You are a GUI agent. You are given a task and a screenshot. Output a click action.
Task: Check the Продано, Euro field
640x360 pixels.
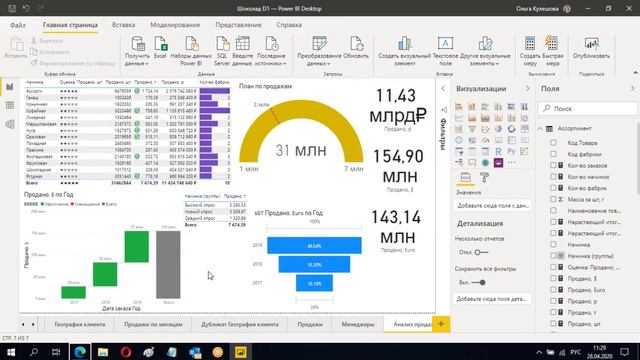553,290
